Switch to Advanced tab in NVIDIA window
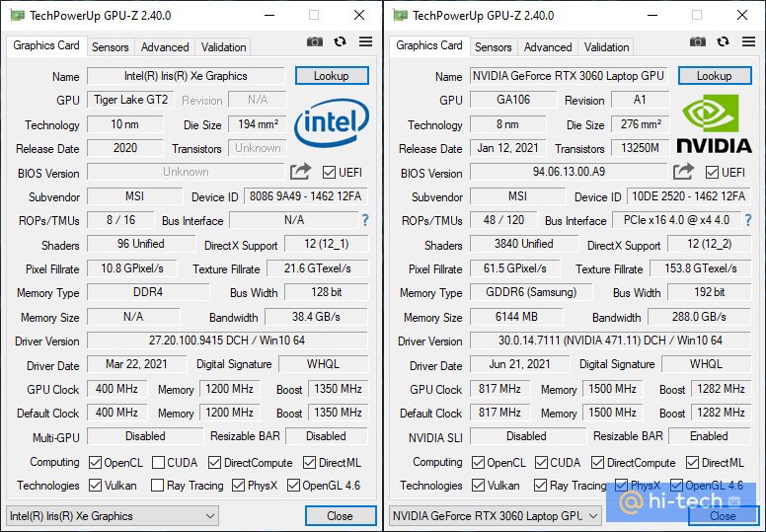This screenshot has width=766, height=532. 548,47
